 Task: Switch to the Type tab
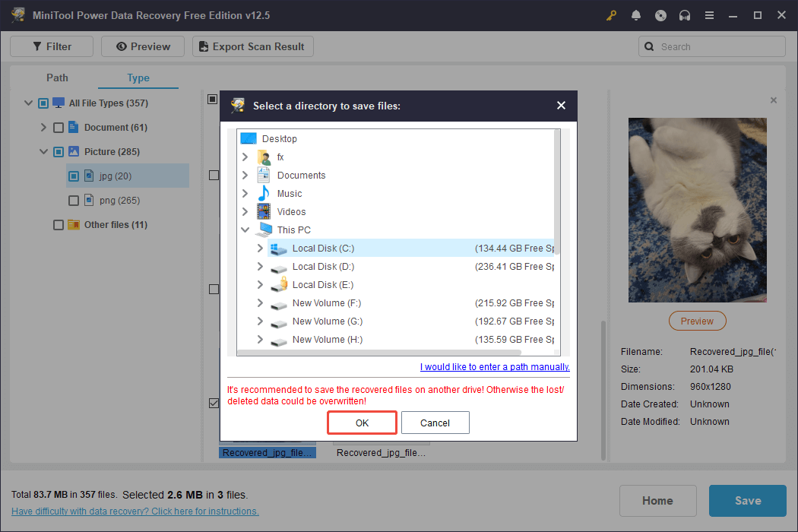coord(138,78)
